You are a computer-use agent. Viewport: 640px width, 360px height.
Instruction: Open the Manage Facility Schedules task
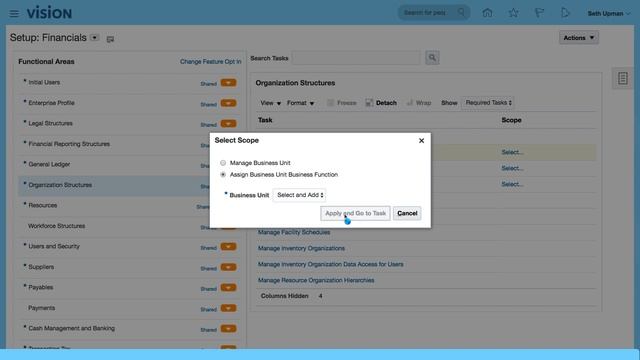pos(294,232)
